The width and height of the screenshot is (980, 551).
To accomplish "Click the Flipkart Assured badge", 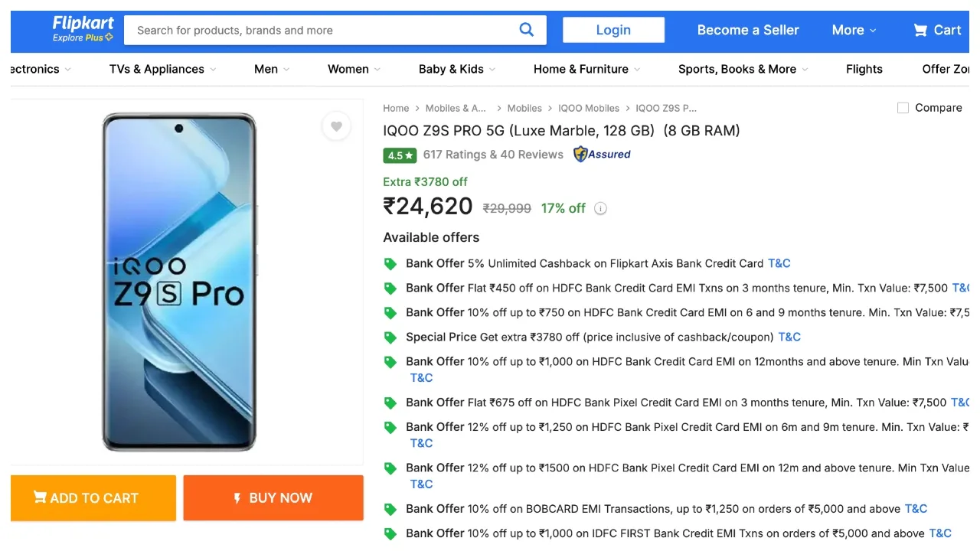I will click(602, 155).
